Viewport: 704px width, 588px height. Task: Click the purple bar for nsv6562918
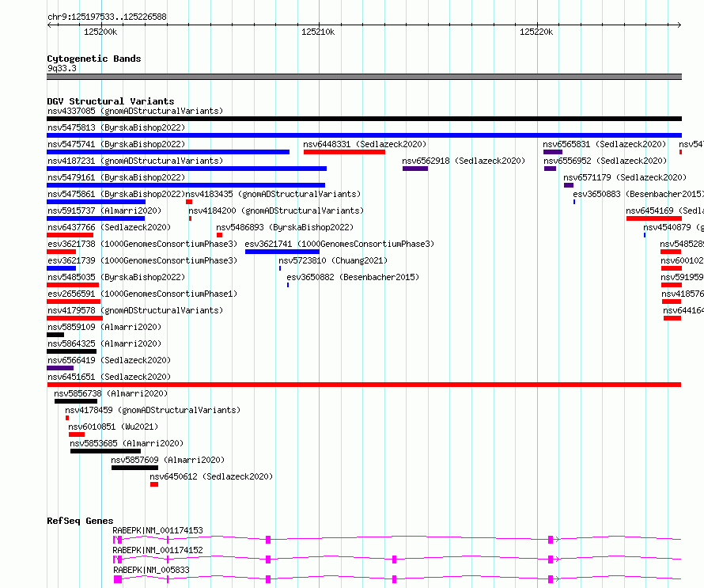click(415, 169)
